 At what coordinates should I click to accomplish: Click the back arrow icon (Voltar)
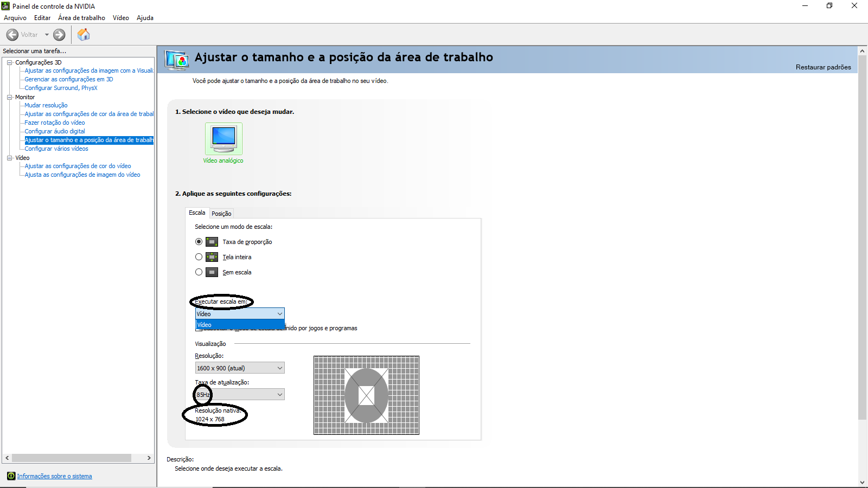pos(12,35)
